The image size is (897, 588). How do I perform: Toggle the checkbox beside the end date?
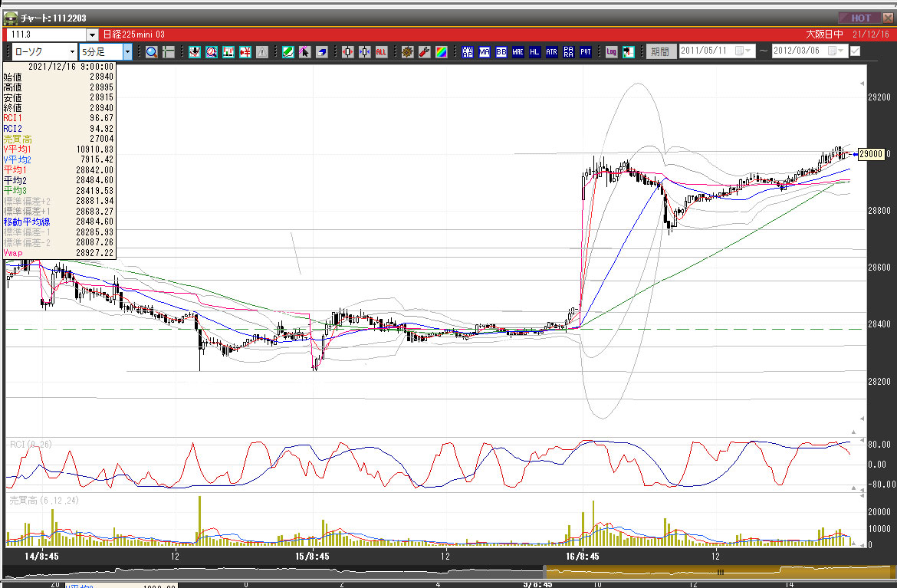click(x=856, y=51)
